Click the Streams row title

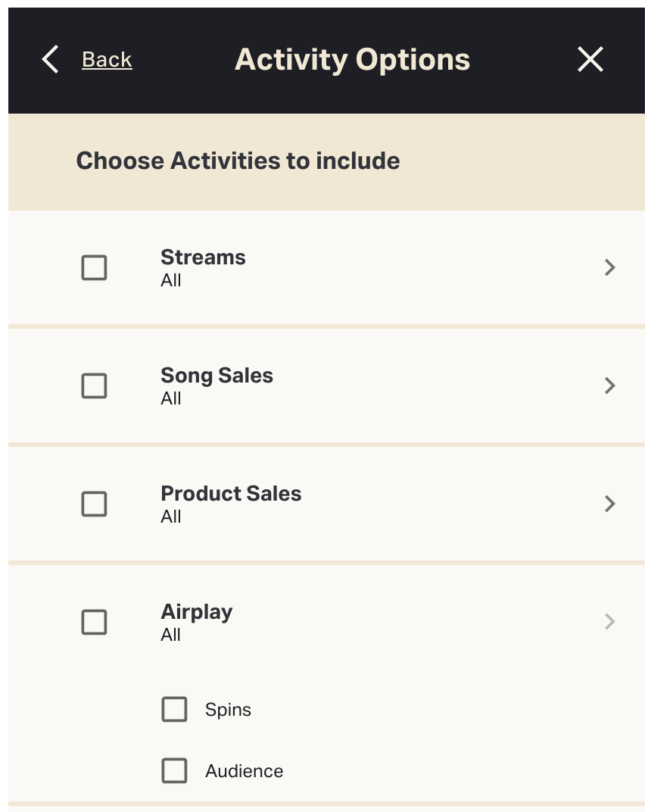(x=203, y=258)
